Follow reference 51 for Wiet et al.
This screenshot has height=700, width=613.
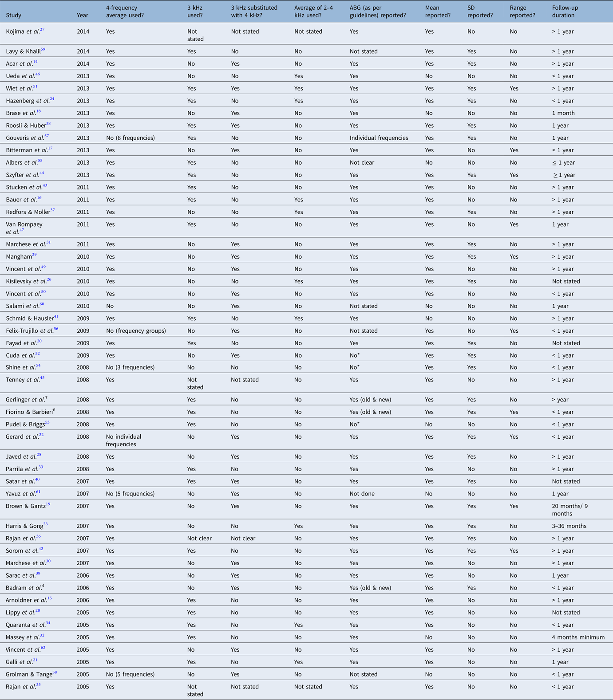(x=35, y=87)
